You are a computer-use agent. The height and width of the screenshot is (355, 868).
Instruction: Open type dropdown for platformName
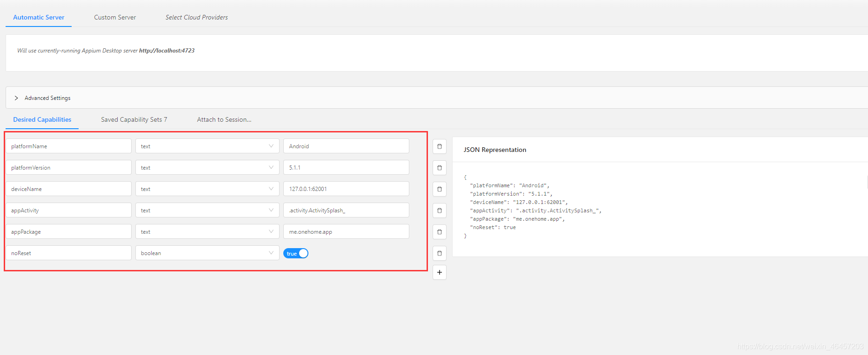pyautogui.click(x=207, y=146)
